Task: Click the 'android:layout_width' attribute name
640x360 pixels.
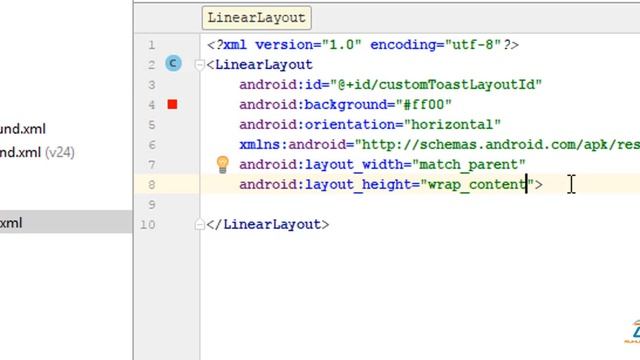Action: click(x=322, y=164)
